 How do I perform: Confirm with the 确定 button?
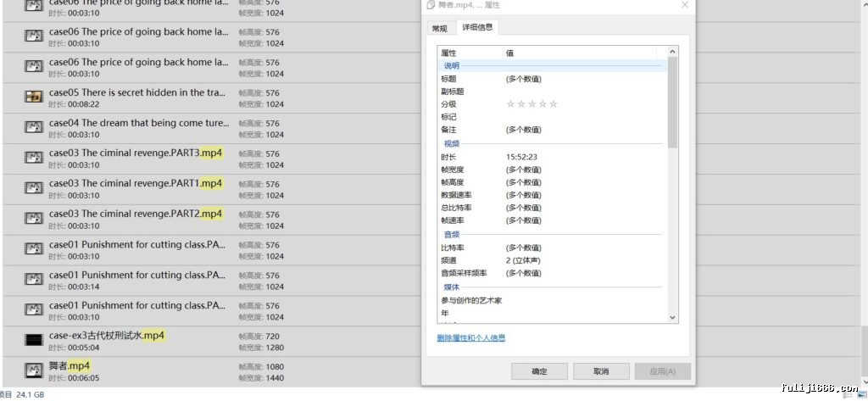click(539, 371)
